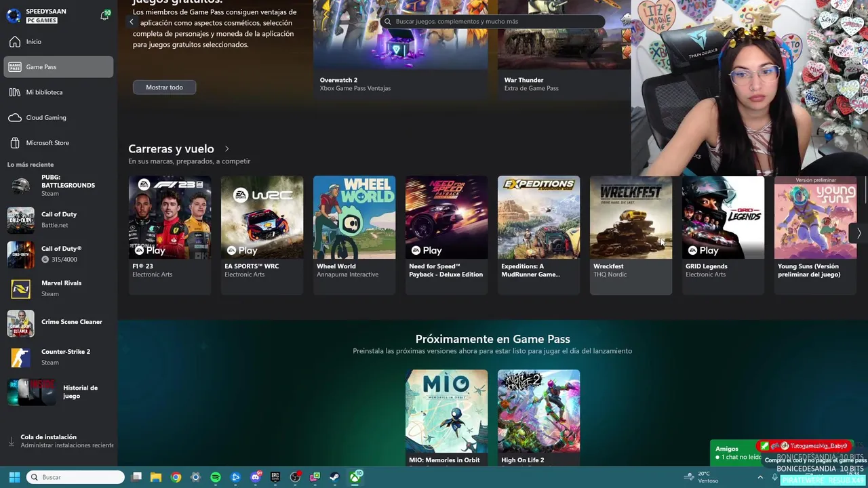Click the PC GAMES badge
This screenshot has height=488, width=868.
click(41, 20)
